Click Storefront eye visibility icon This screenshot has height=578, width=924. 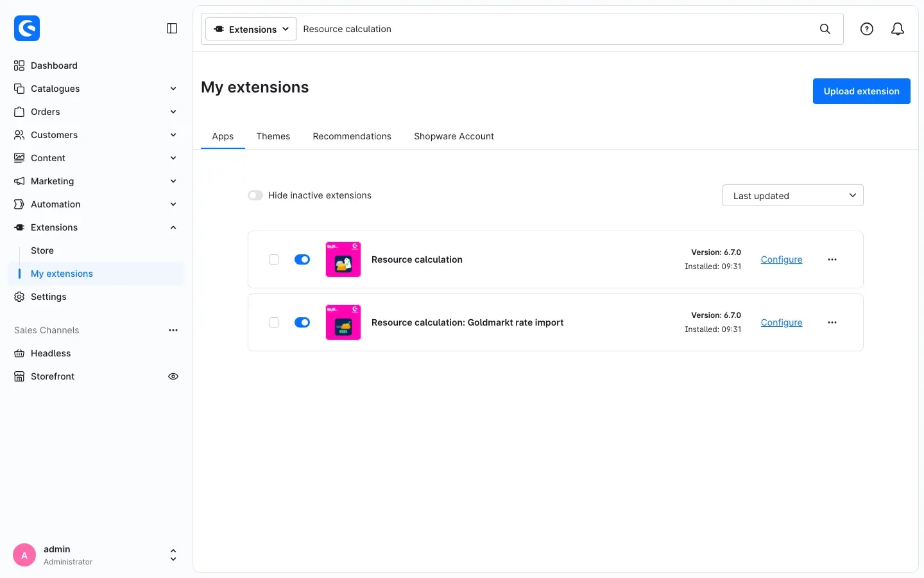[173, 376]
